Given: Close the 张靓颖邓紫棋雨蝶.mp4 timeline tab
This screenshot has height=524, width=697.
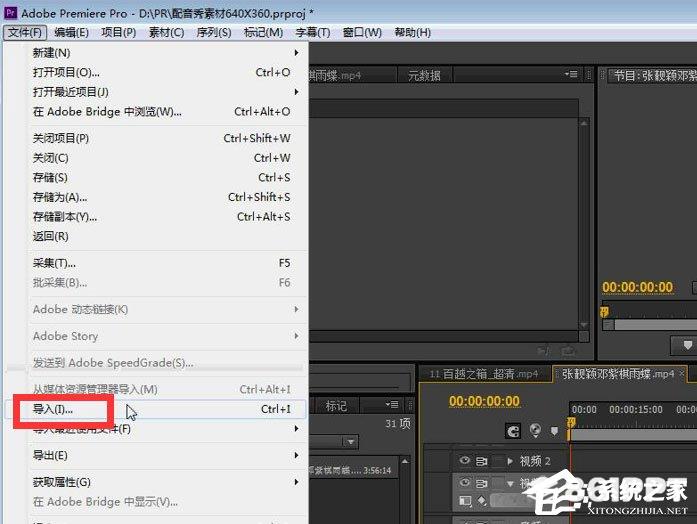Looking at the screenshot, I should tap(681, 374).
